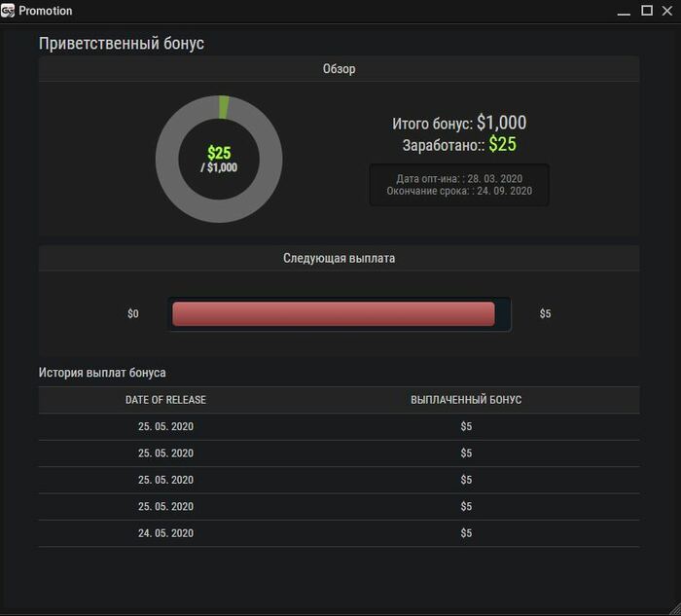This screenshot has height=616, width=681.
Task: Click the ВЫПЛАЧЕННЫЙ БОНУС column header
Action: pyautogui.click(x=466, y=400)
